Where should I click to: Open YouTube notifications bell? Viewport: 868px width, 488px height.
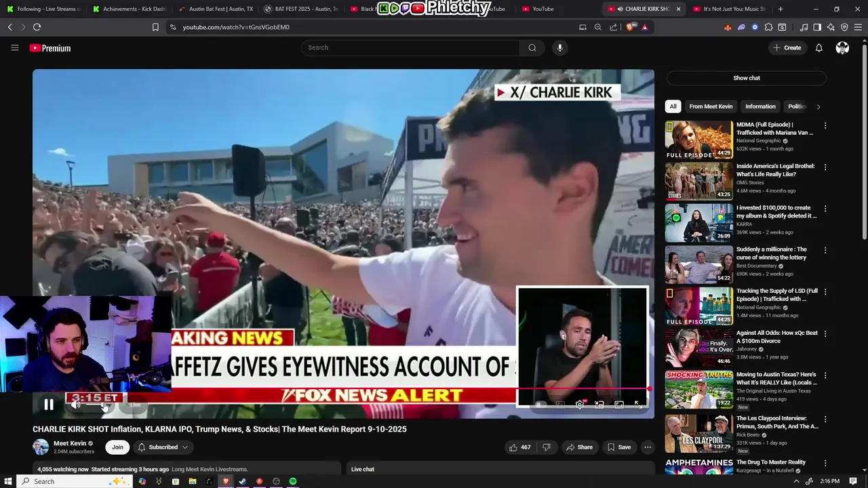[x=818, y=47]
